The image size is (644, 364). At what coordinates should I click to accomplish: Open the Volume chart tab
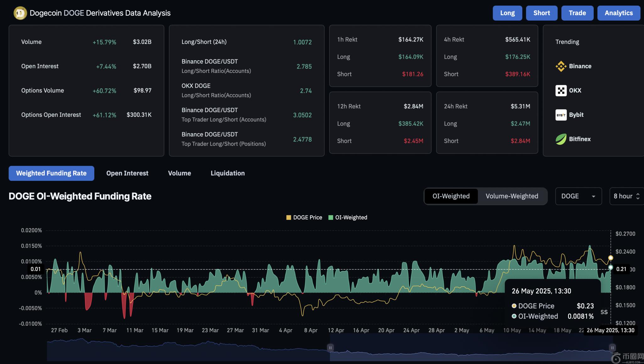[179, 173]
